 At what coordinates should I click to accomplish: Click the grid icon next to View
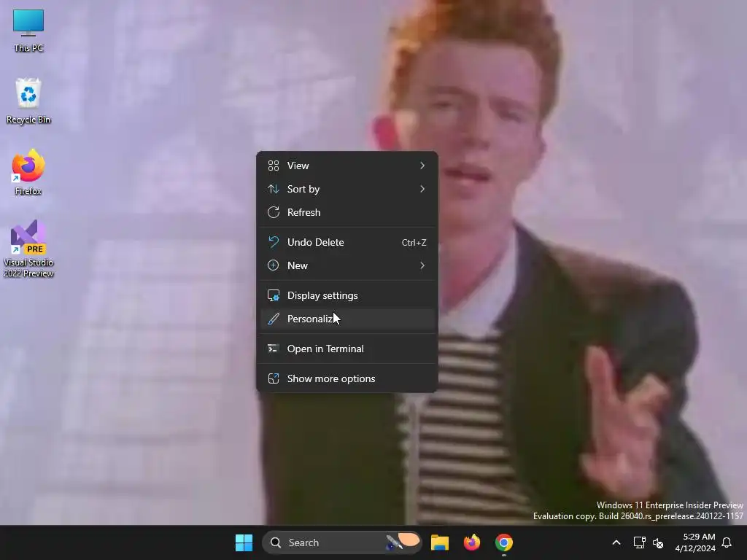(x=274, y=166)
